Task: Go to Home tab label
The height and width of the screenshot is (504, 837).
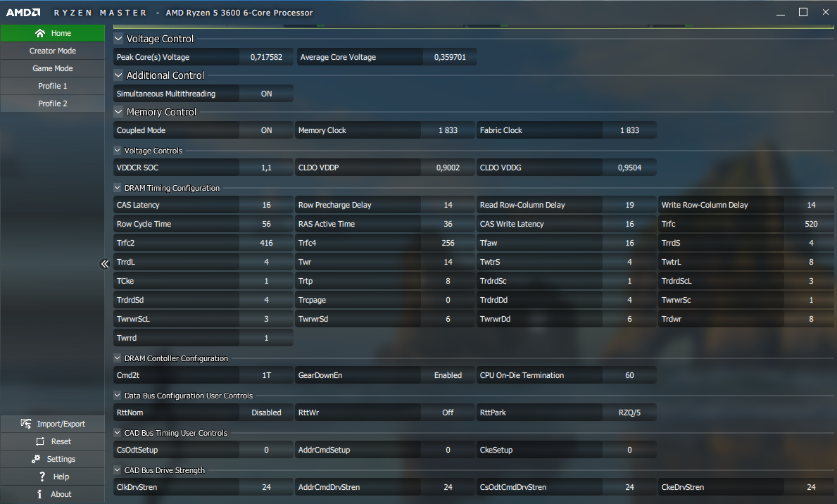Action: pyautogui.click(x=61, y=33)
